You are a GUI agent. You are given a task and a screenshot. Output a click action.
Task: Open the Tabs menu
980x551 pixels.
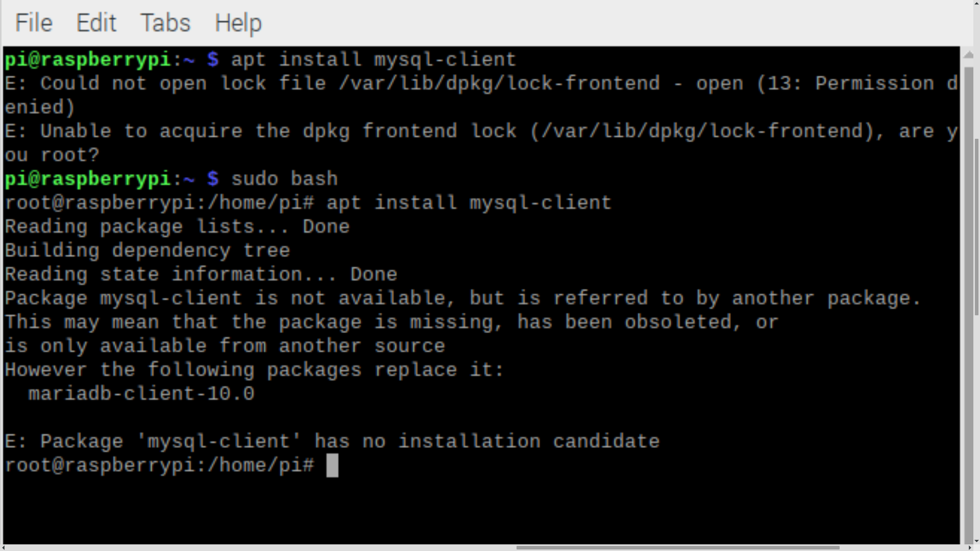tap(165, 23)
